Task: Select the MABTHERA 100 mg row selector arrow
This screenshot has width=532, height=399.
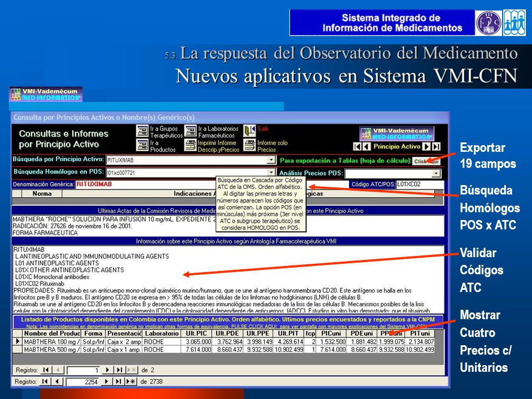Action: click(x=18, y=341)
